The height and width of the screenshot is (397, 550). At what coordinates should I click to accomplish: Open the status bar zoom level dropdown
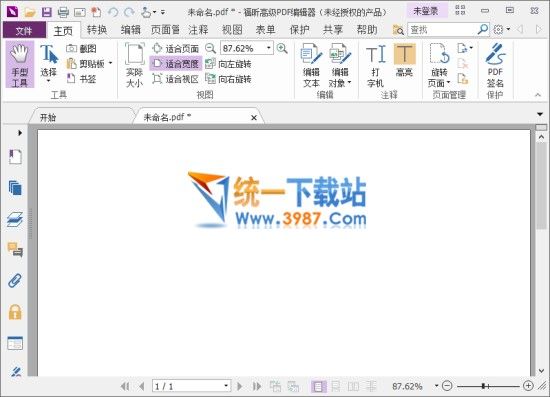[x=436, y=386]
